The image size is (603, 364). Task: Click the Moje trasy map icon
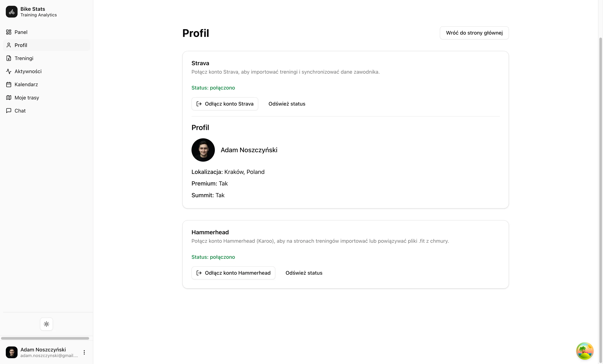(x=9, y=98)
